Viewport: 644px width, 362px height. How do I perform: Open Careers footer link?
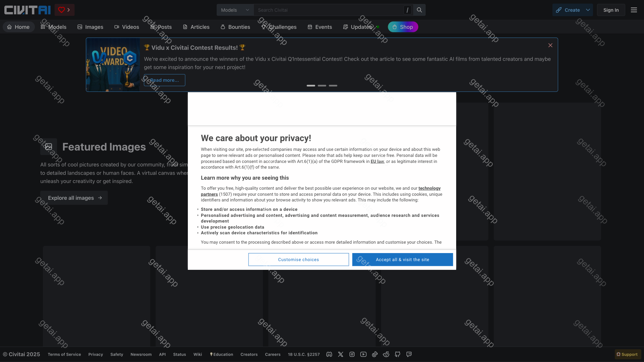click(273, 354)
